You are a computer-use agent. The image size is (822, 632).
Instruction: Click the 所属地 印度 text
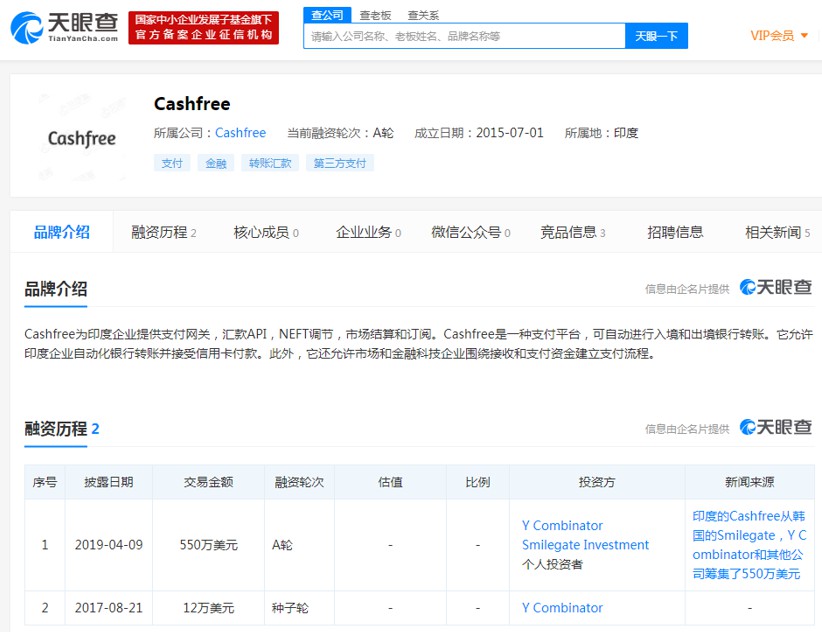point(601,133)
